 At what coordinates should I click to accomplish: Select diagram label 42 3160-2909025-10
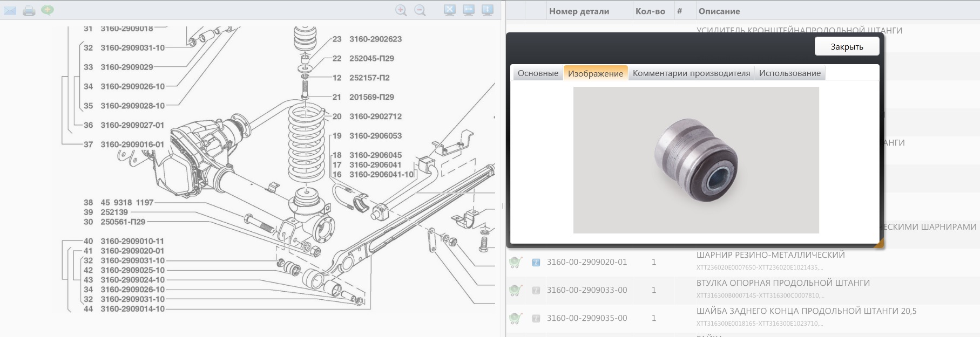tap(124, 271)
